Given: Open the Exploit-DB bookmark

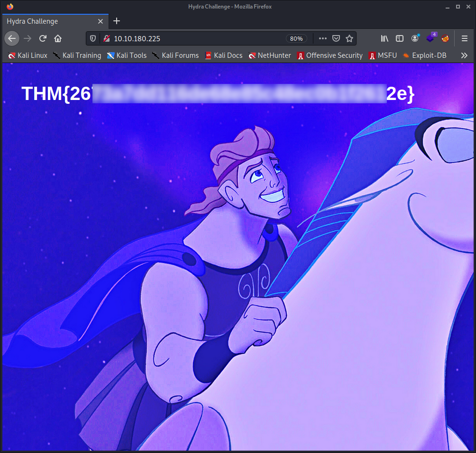Looking at the screenshot, I should 424,55.
